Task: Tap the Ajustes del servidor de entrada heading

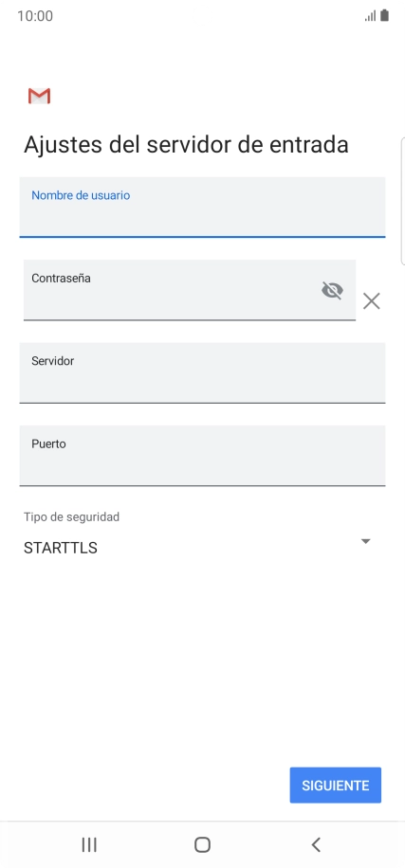Action: click(186, 145)
